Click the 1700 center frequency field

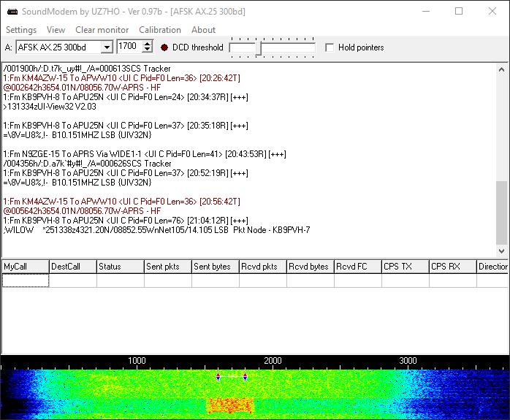point(129,47)
